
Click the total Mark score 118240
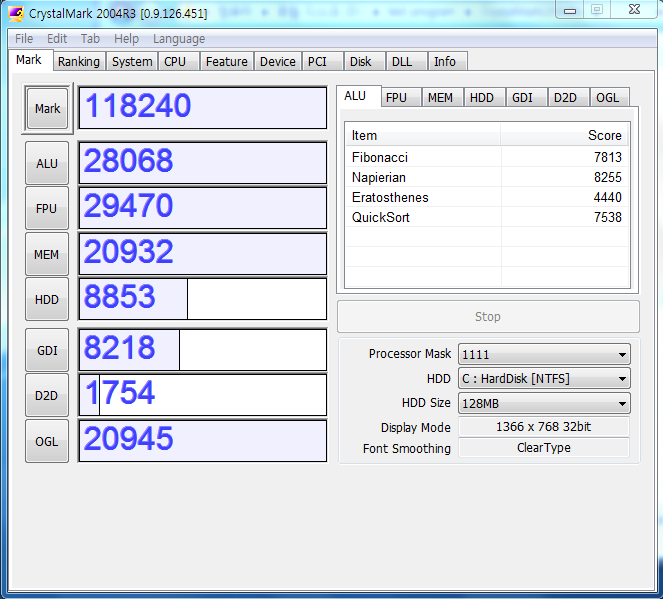[x=203, y=108]
